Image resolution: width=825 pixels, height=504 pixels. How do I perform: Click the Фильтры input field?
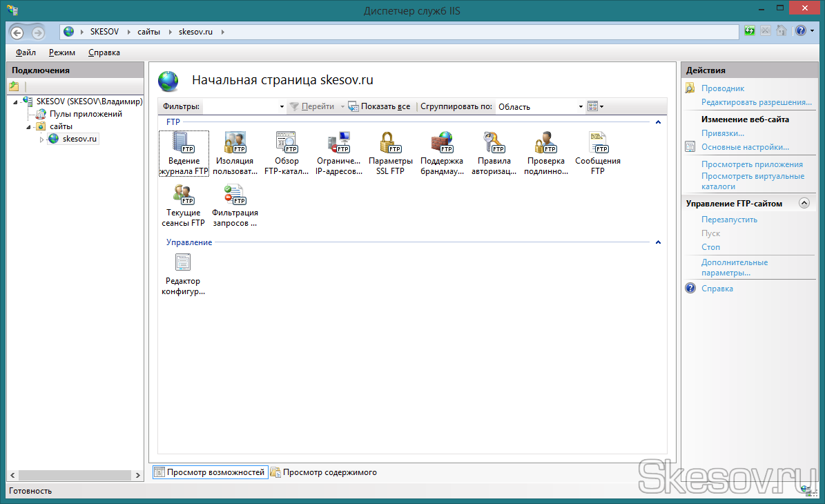[x=242, y=107]
